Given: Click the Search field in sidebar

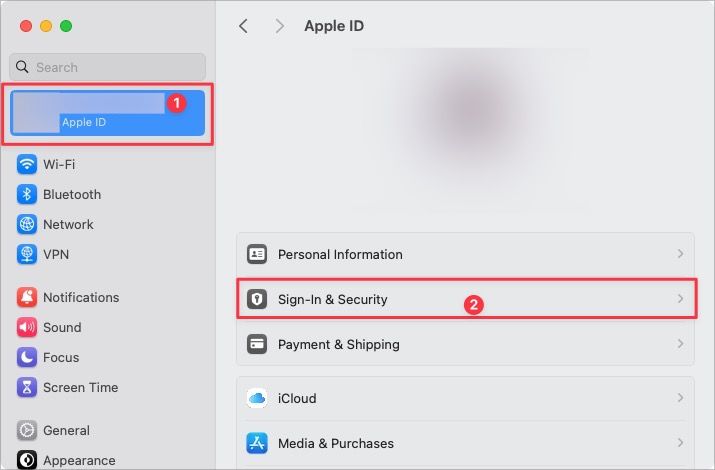Looking at the screenshot, I should 108,67.
